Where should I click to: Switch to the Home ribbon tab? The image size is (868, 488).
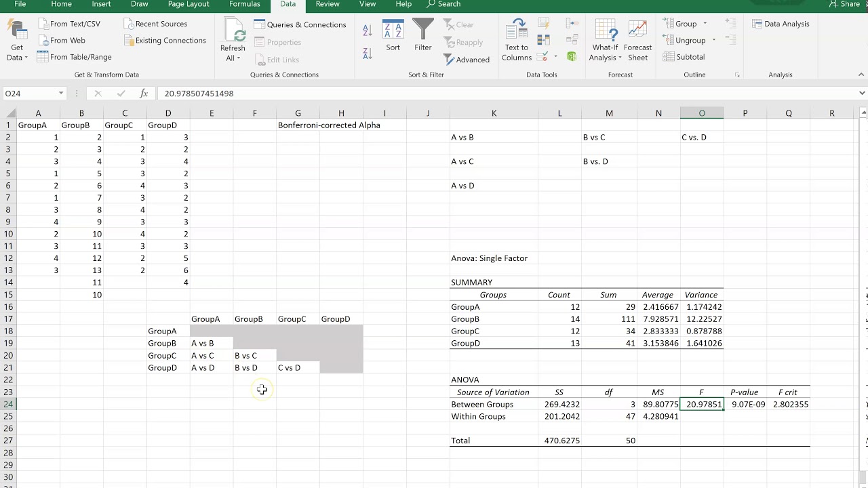[61, 4]
